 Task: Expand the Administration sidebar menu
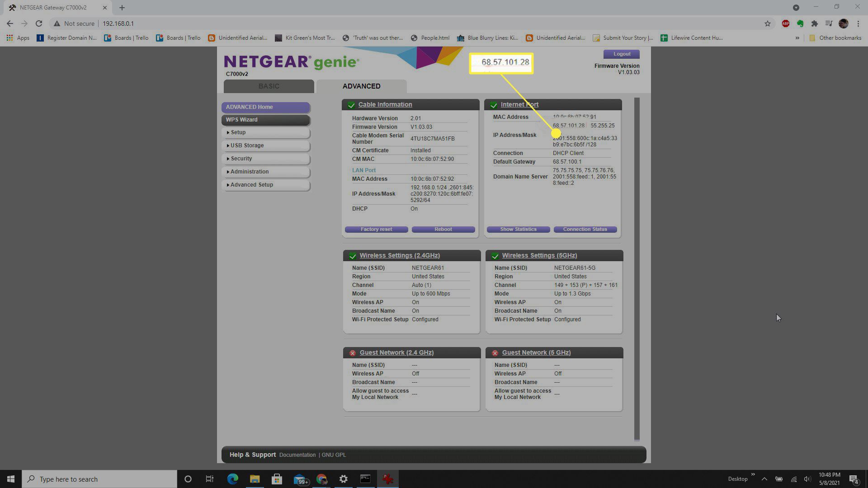tap(266, 172)
